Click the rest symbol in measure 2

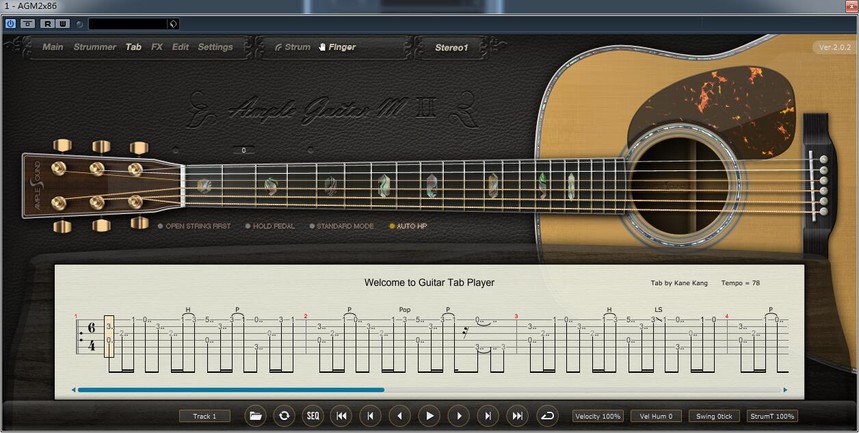[x=465, y=332]
